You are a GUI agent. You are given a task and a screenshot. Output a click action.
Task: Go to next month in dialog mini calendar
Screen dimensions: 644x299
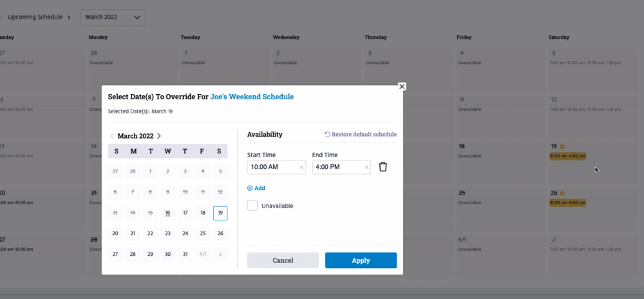click(x=159, y=136)
